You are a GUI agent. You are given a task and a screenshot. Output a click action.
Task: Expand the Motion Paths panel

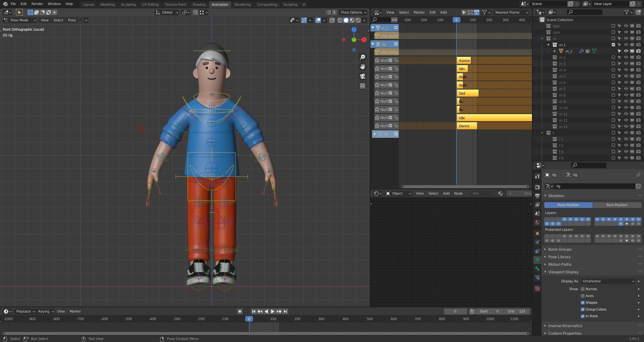click(560, 264)
